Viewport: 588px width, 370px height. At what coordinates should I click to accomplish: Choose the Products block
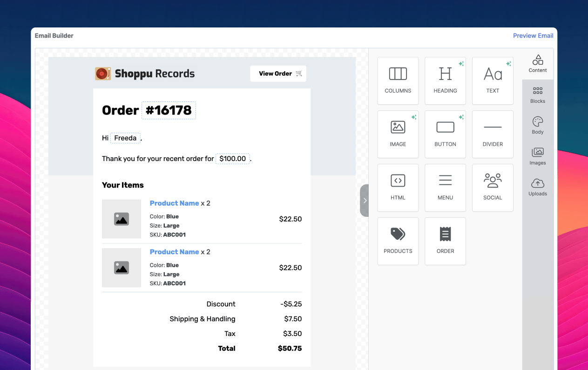tap(398, 241)
